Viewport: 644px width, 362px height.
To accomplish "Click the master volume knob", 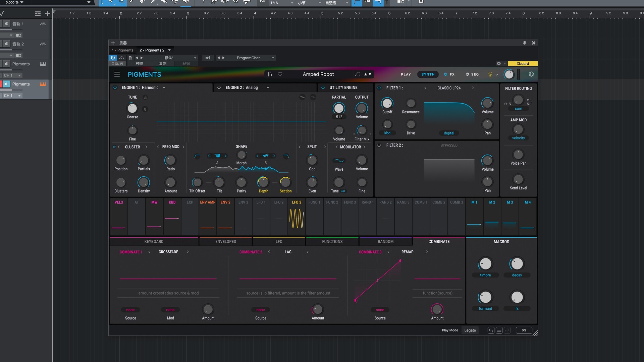I will (509, 74).
